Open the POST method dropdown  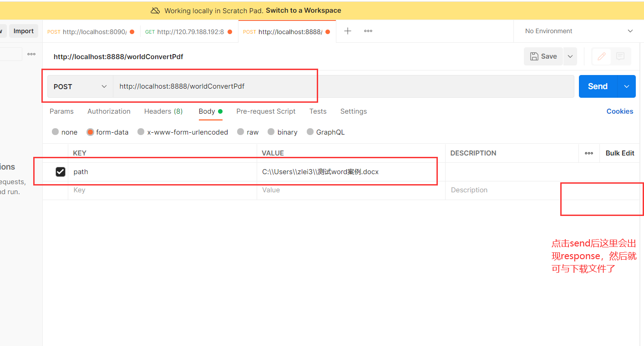[80, 86]
